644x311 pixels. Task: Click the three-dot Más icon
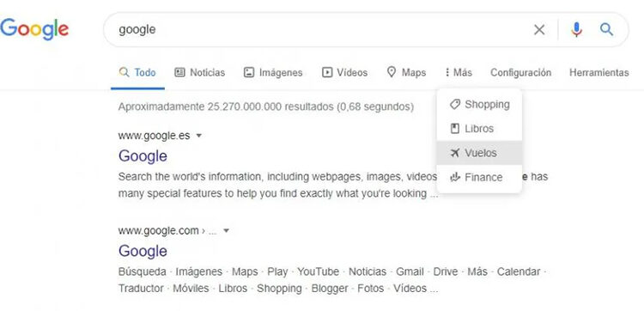(447, 73)
